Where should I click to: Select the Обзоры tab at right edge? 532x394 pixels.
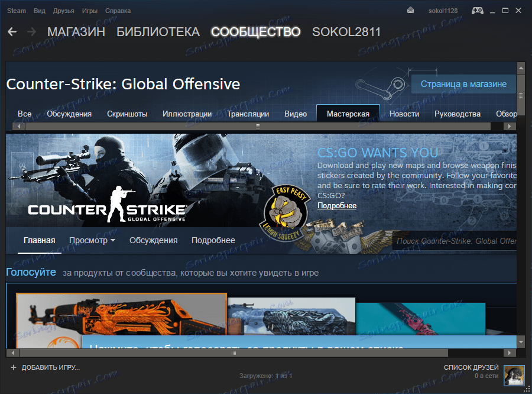click(506, 114)
